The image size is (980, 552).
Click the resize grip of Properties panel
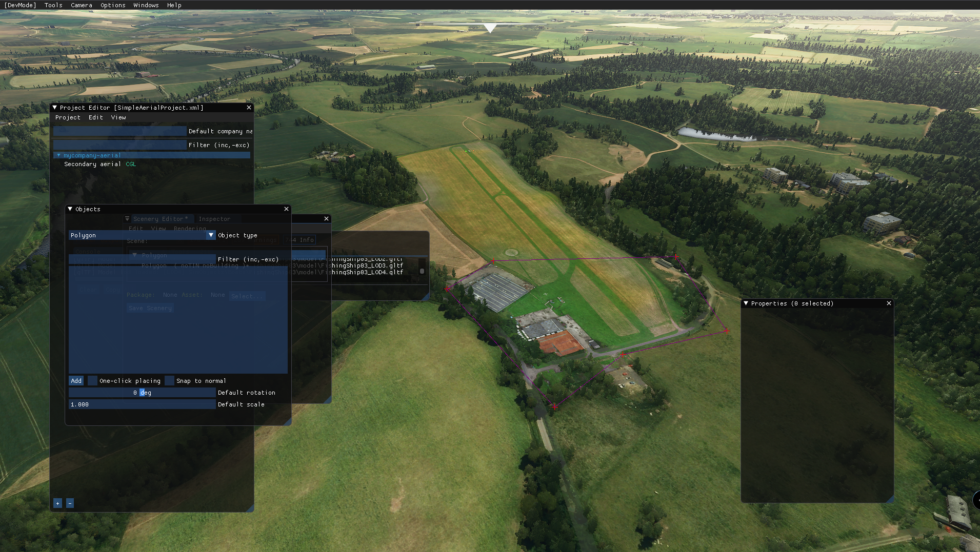(890, 499)
